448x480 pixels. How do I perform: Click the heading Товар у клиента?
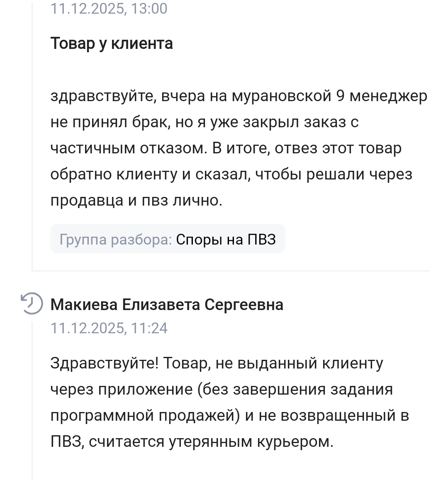(112, 44)
